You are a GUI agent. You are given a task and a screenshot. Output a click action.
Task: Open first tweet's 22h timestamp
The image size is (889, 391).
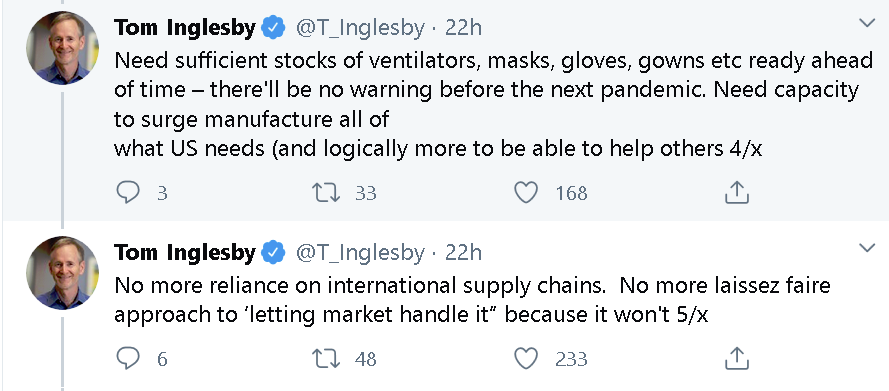(x=463, y=27)
